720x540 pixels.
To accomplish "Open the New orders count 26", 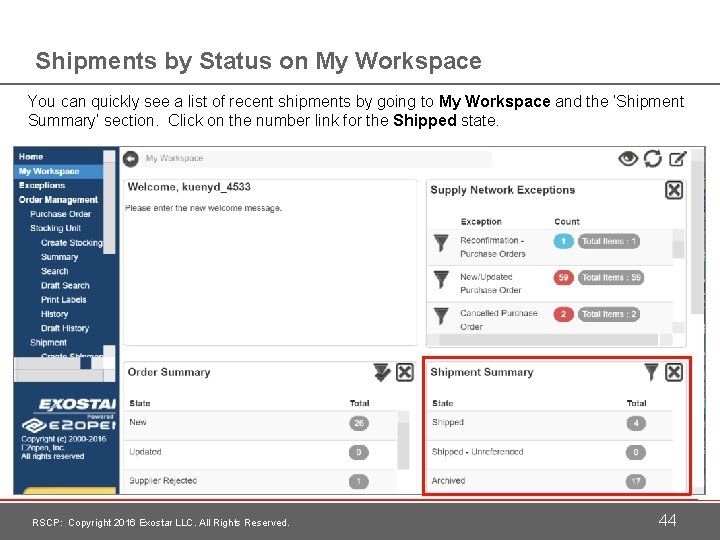I will point(359,423).
